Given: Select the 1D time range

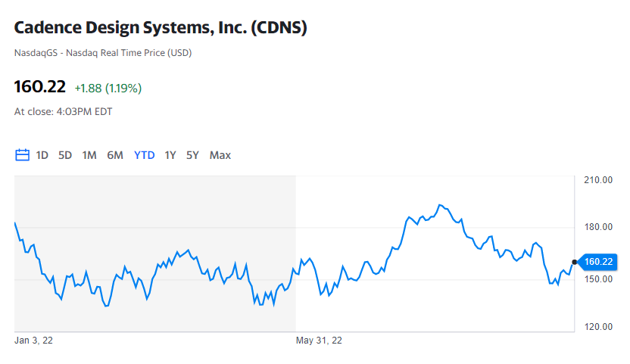Looking at the screenshot, I should (42, 155).
